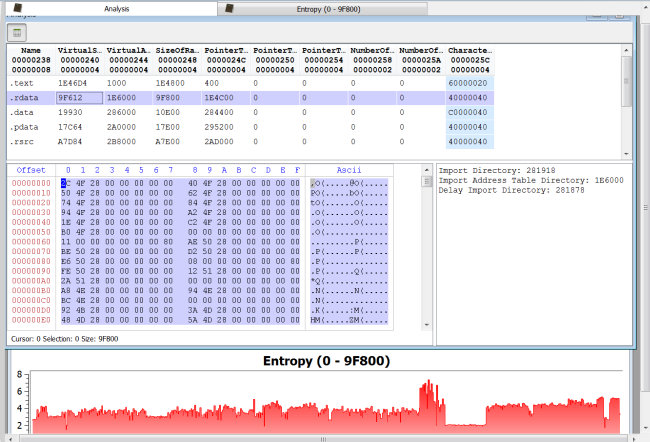The image size is (650, 442).
Task: Select the .rdata section row
Action: (251, 98)
